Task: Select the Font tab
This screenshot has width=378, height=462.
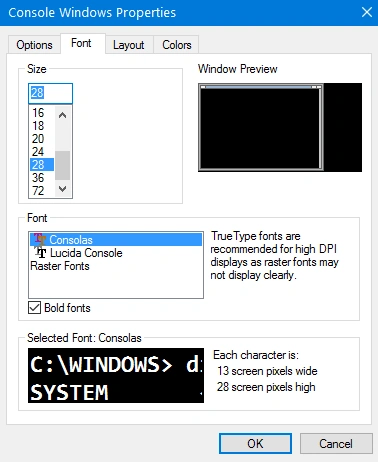Action: click(82, 43)
